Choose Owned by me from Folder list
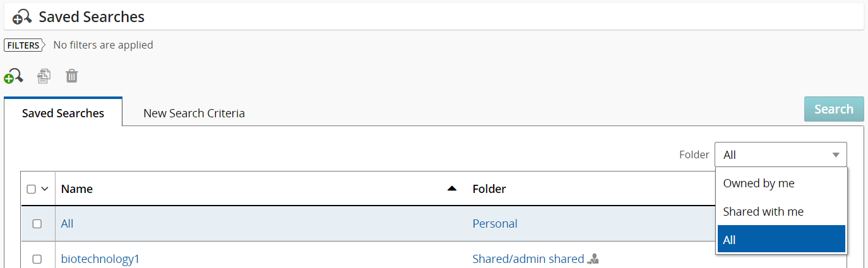 [759, 184]
